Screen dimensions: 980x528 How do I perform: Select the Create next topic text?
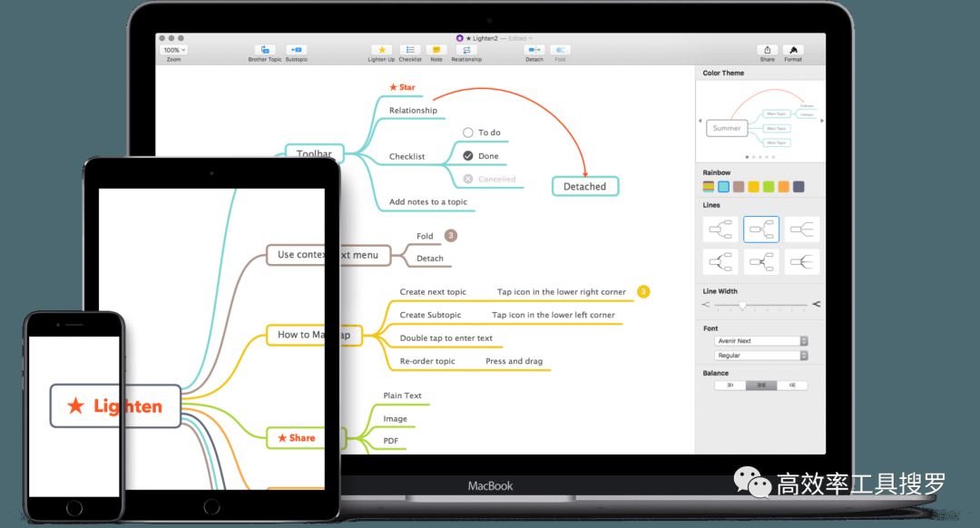point(433,292)
